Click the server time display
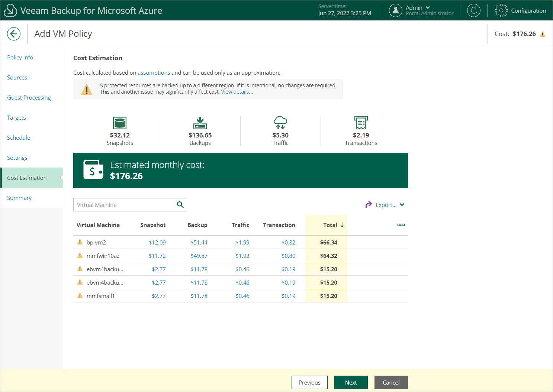Image resolution: width=553 pixels, height=392 pixels. click(x=344, y=10)
